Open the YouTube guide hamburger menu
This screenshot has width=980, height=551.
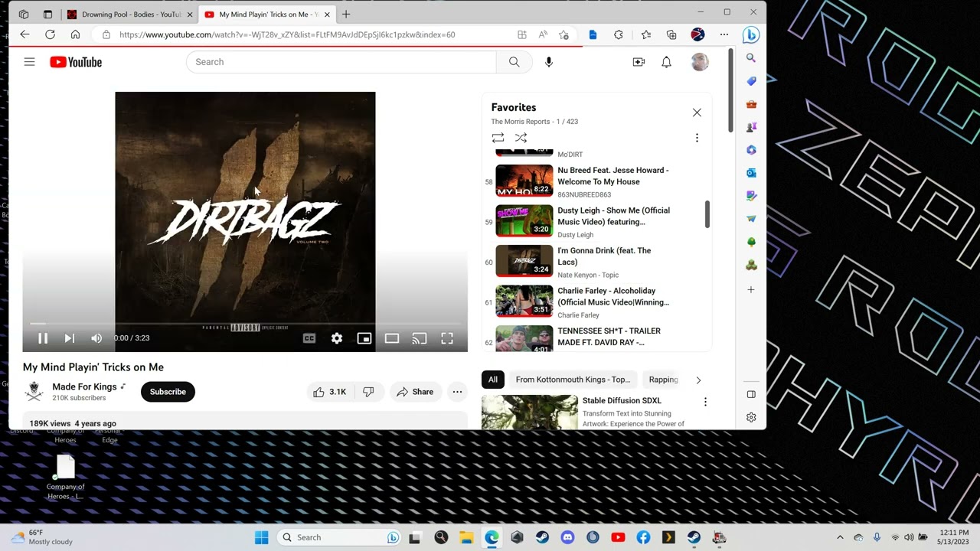[x=29, y=62]
